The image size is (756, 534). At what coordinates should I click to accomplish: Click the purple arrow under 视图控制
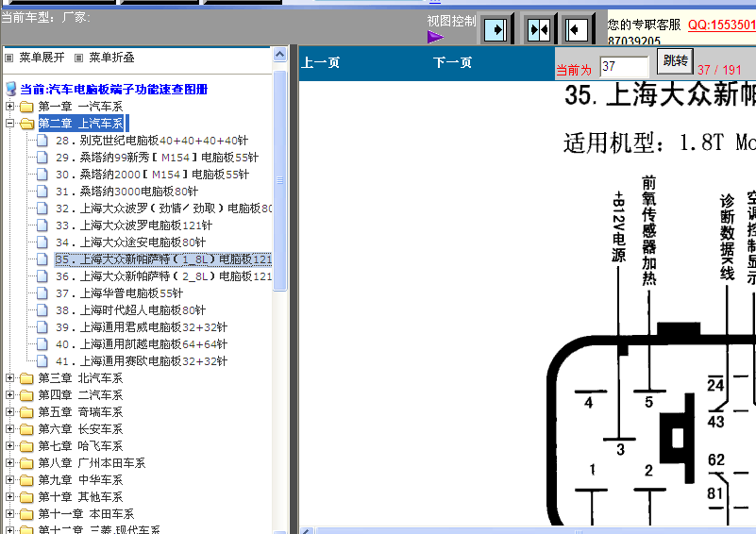click(x=435, y=37)
